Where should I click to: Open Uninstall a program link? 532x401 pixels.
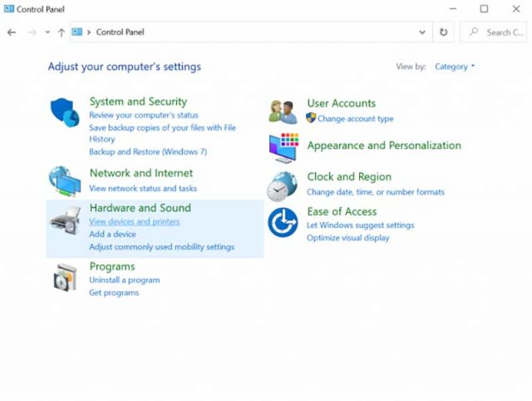coord(124,280)
